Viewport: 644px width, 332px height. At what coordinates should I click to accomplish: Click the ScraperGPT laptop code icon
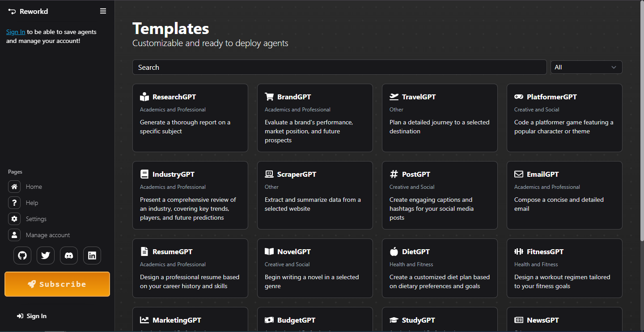[x=269, y=174]
